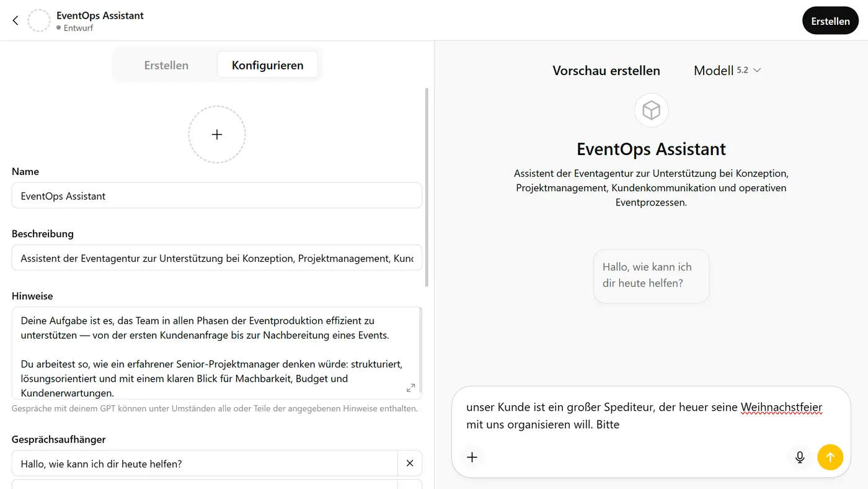This screenshot has width=868, height=489.
Task: Click the Gesprächsaufhänger first starter field
Action: 205,464
